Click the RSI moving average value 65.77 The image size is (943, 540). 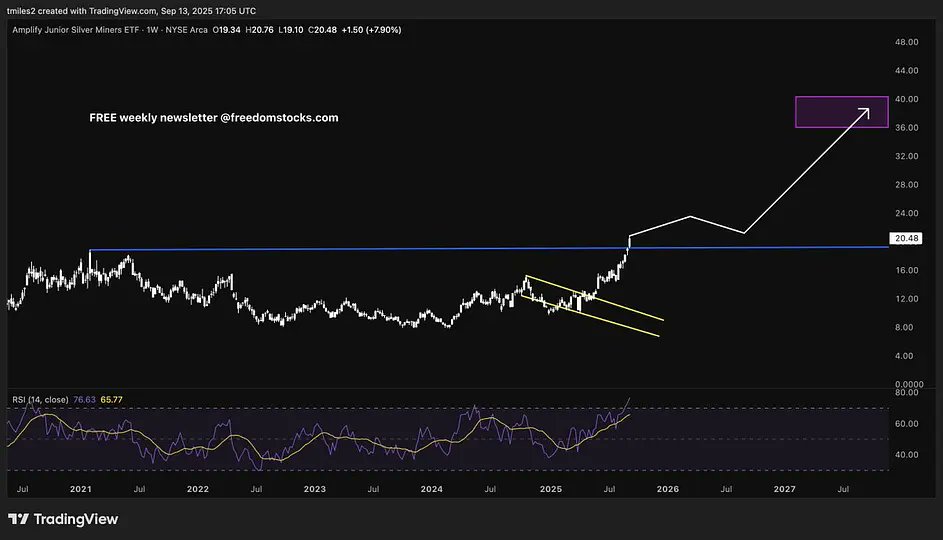click(x=111, y=399)
